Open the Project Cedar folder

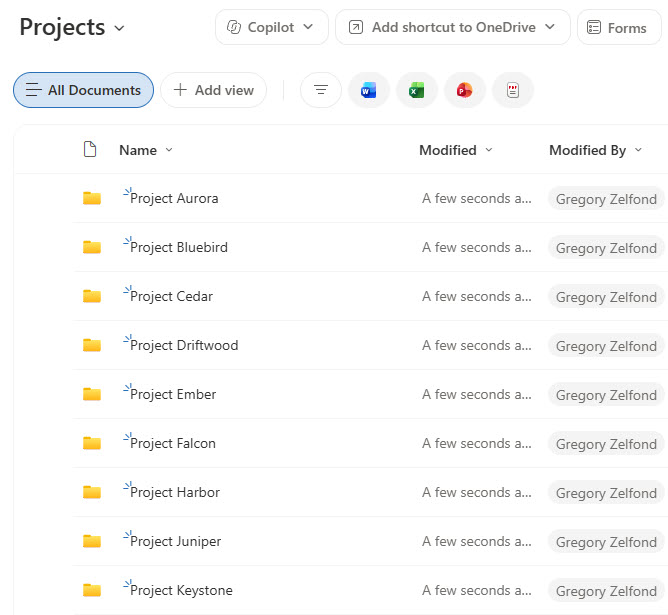click(x=171, y=296)
